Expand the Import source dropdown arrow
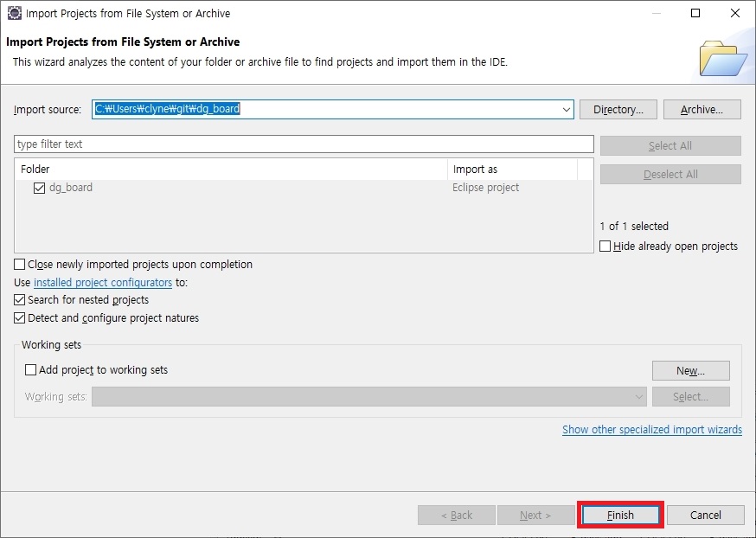 pyautogui.click(x=566, y=110)
